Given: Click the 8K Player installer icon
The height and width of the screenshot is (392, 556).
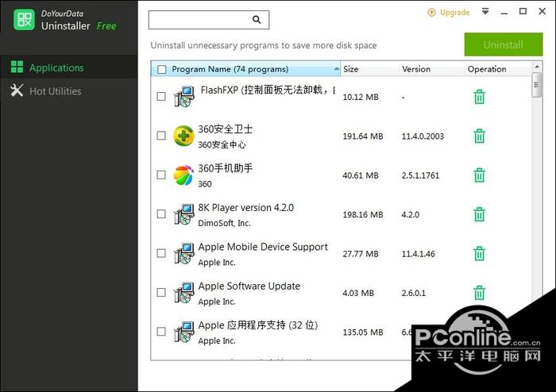Looking at the screenshot, I should (184, 214).
